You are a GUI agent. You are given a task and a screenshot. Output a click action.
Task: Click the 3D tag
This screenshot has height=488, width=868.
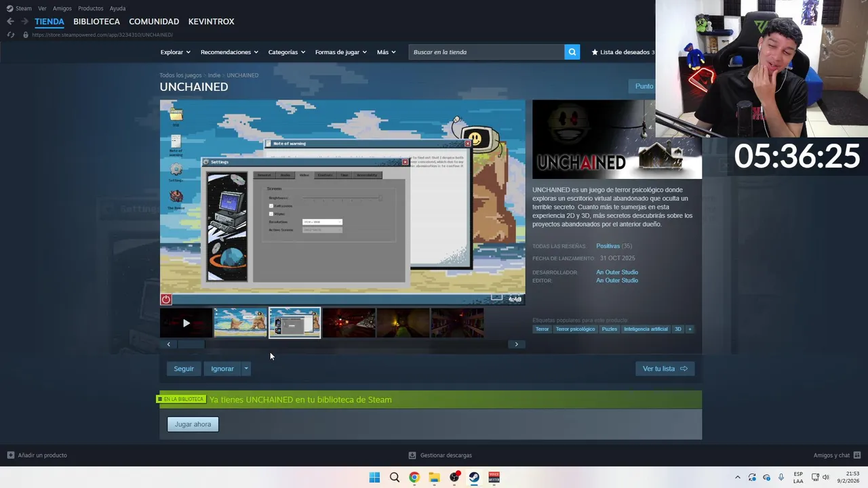point(677,329)
